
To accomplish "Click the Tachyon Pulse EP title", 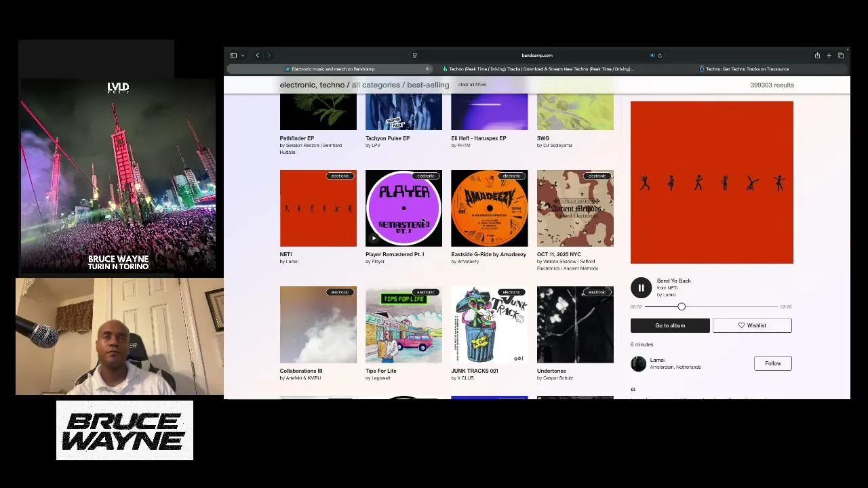I will 387,138.
